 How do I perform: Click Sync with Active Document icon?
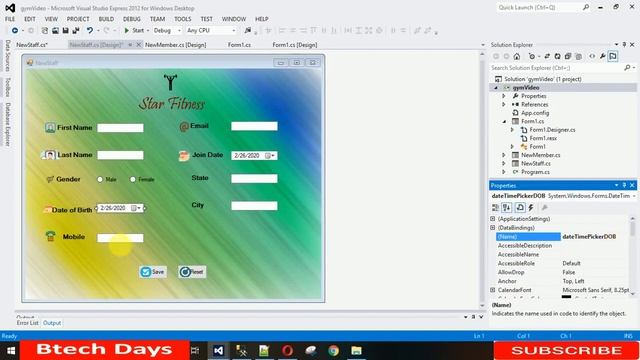(x=547, y=56)
